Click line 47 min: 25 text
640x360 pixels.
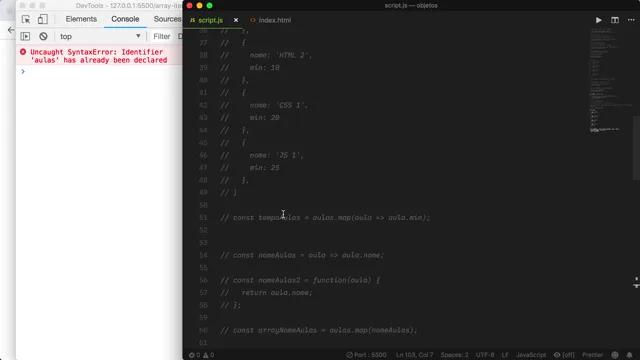click(x=264, y=168)
